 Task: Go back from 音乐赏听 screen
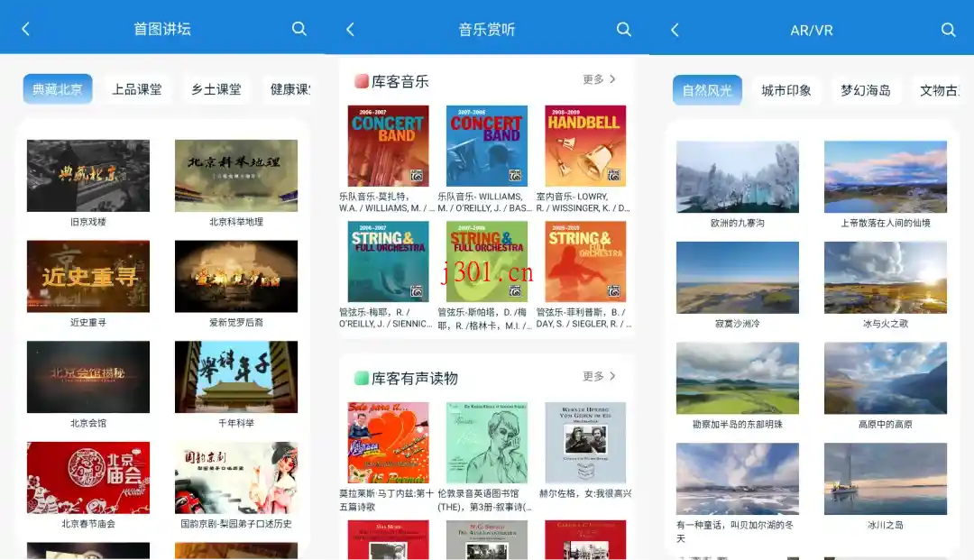click(350, 29)
